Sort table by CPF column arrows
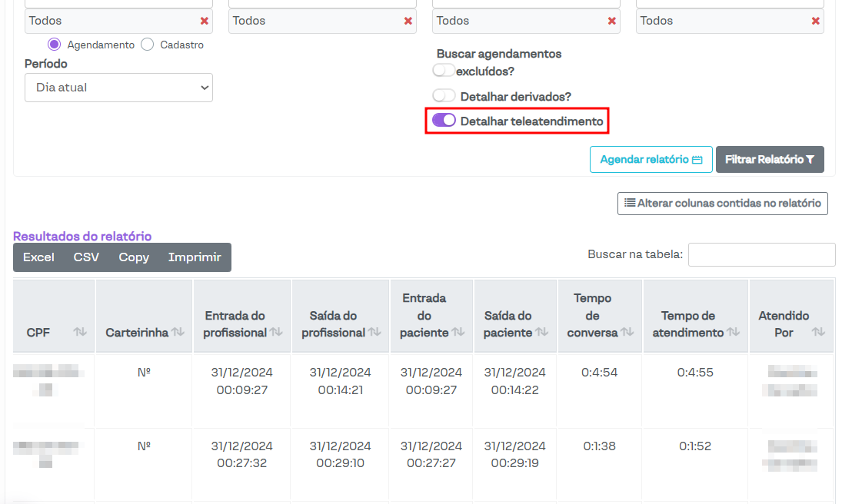This screenshot has width=842, height=504. coord(80,332)
